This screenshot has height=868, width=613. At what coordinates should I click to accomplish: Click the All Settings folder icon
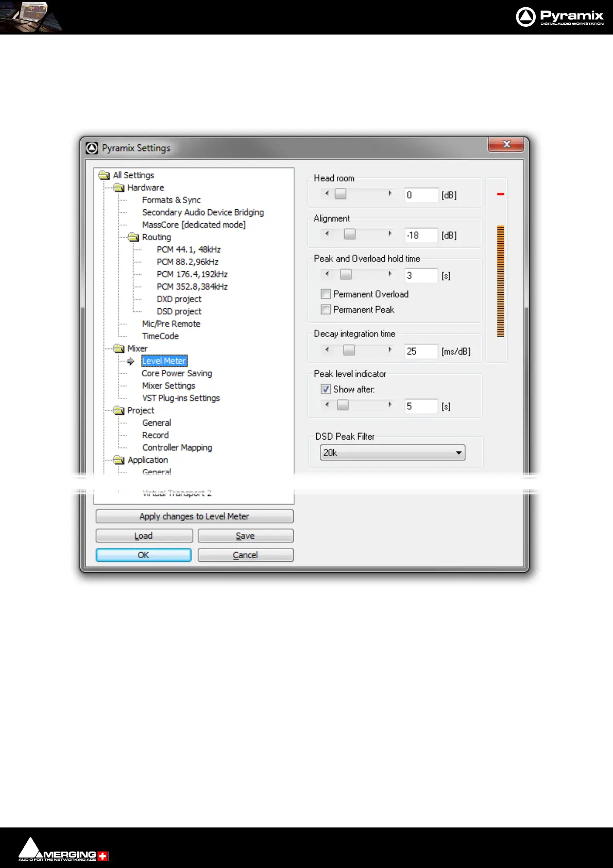click(104, 175)
